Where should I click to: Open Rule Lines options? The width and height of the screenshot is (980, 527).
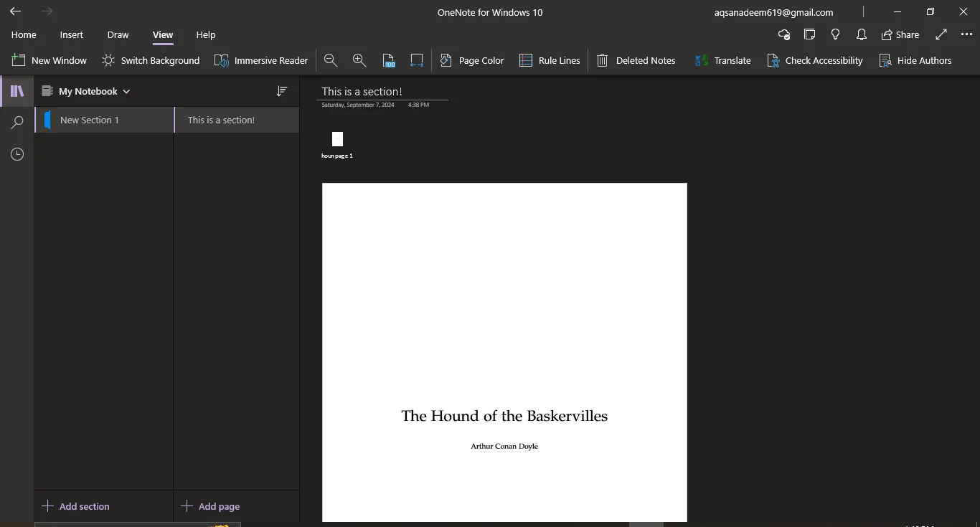pos(550,60)
